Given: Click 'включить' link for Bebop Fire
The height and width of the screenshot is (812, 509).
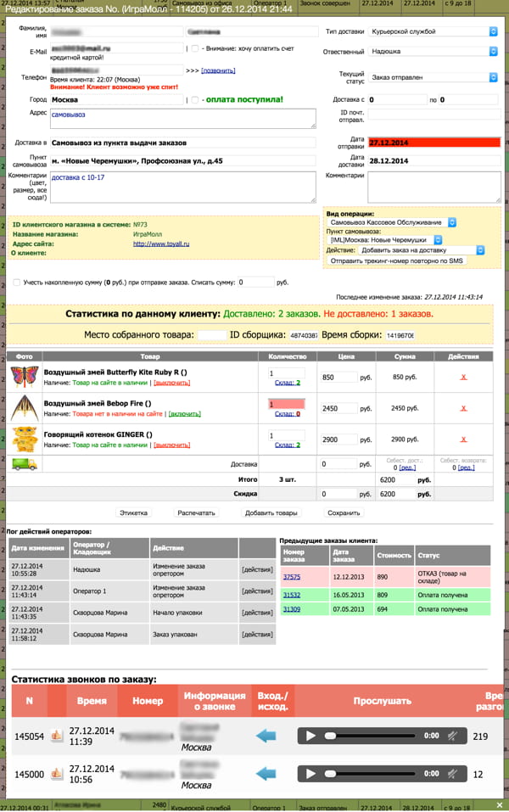Looking at the screenshot, I should click(x=185, y=414).
